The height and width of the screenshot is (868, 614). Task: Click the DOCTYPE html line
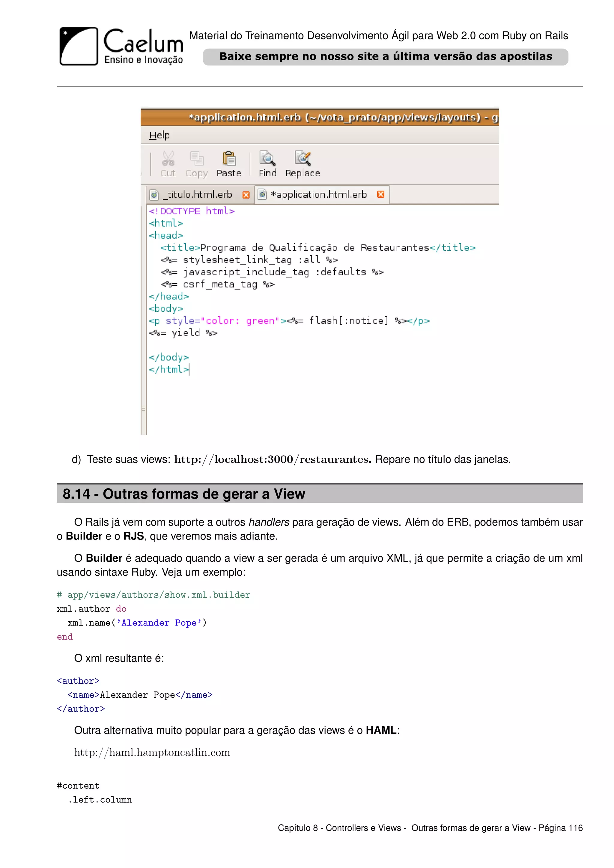pos(192,211)
